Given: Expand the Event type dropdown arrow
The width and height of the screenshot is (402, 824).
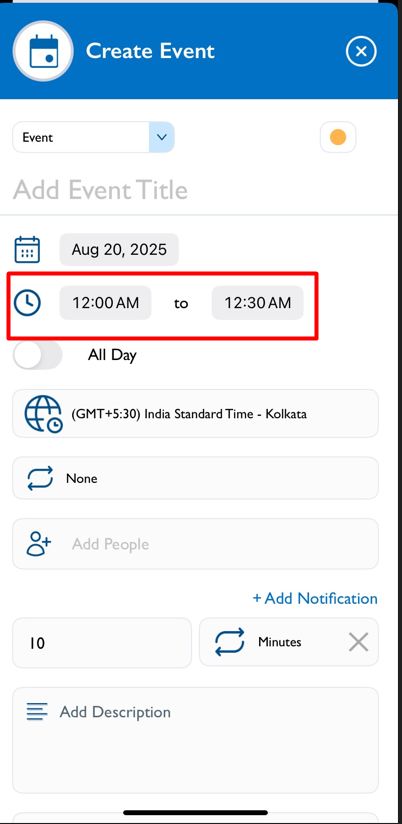Looking at the screenshot, I should coord(162,137).
